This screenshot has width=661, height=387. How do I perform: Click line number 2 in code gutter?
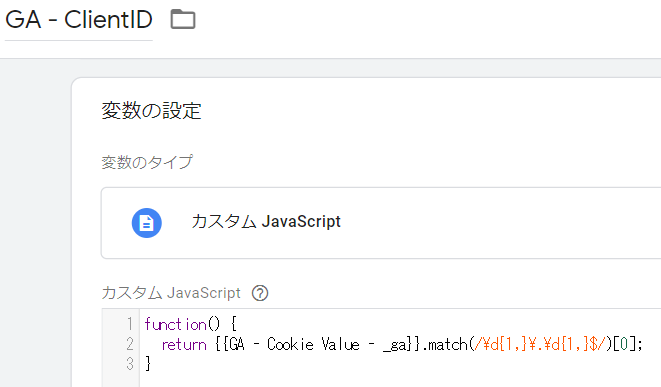point(129,344)
